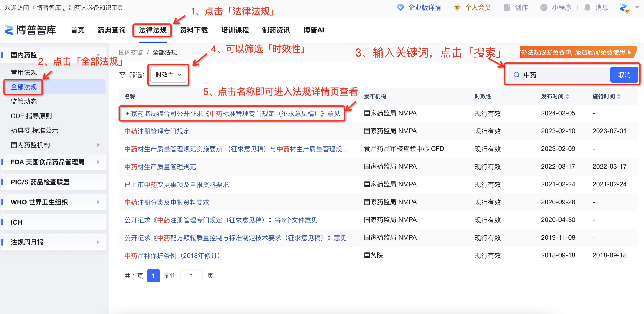Click the funnel filter icon beside 筛选
This screenshot has width=644, height=314.
(x=122, y=75)
